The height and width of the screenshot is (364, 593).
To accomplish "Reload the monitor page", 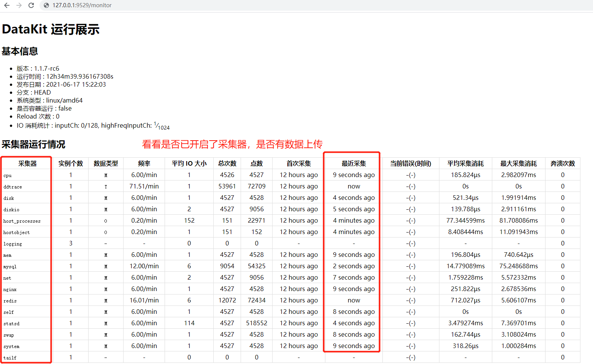I will (x=31, y=5).
